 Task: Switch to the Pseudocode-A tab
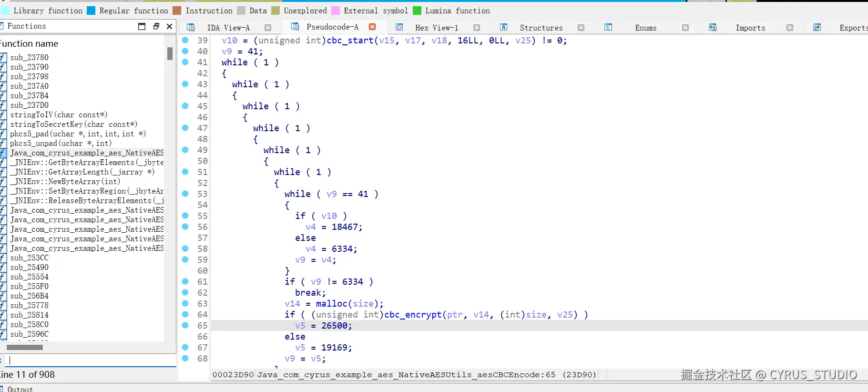pyautogui.click(x=332, y=27)
